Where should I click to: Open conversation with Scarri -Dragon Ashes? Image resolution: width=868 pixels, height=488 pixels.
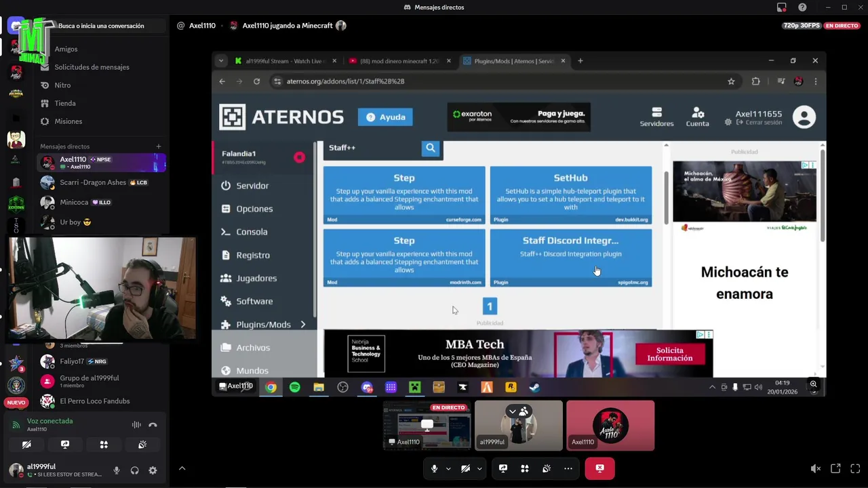[x=102, y=182]
